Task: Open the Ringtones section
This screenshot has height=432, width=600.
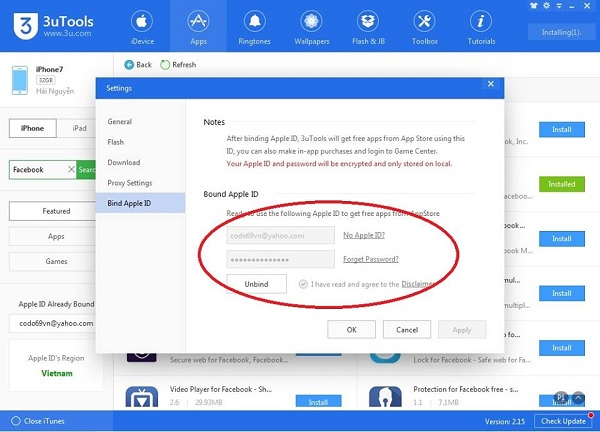Action: pos(254,28)
